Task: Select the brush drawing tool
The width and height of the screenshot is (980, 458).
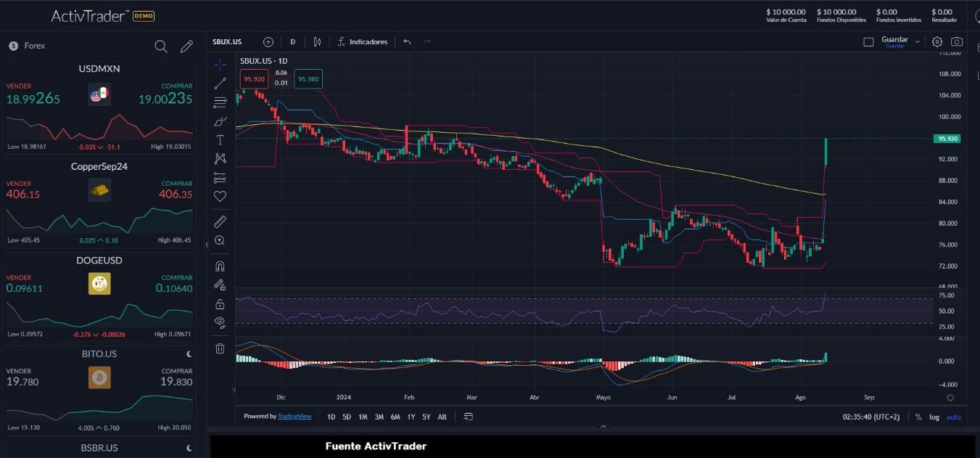Action: (x=221, y=121)
